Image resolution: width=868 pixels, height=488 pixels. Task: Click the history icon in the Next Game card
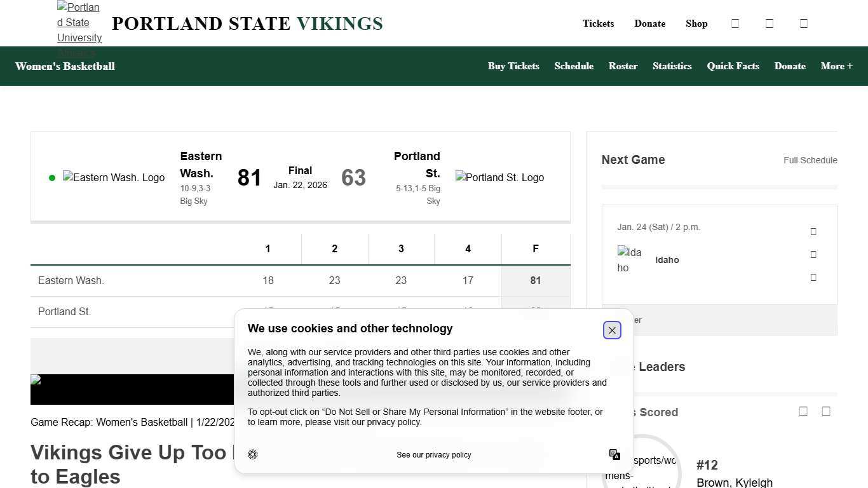click(813, 277)
